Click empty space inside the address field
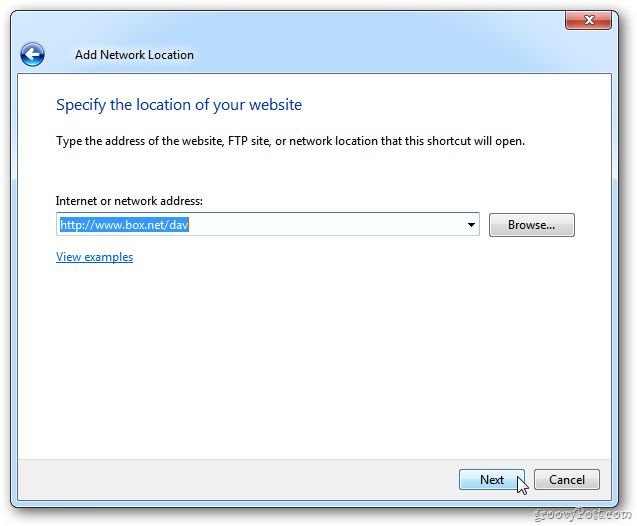This screenshot has height=526, width=637. tap(330, 225)
